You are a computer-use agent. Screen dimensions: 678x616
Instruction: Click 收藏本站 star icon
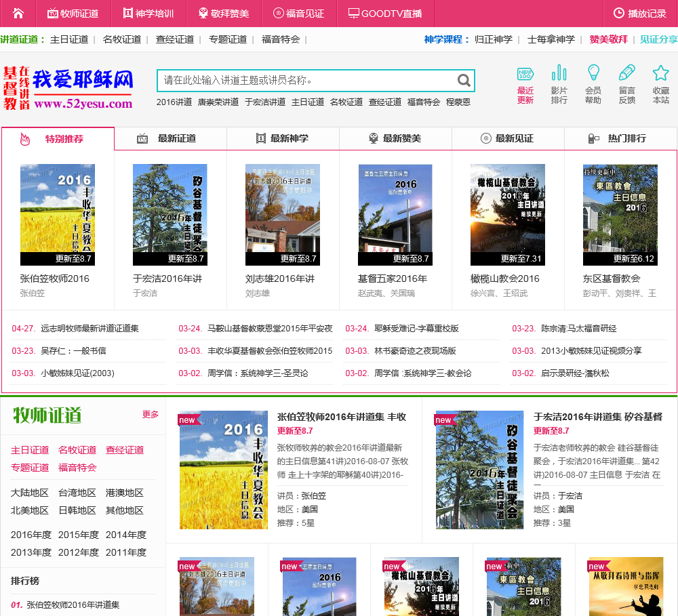tap(660, 84)
